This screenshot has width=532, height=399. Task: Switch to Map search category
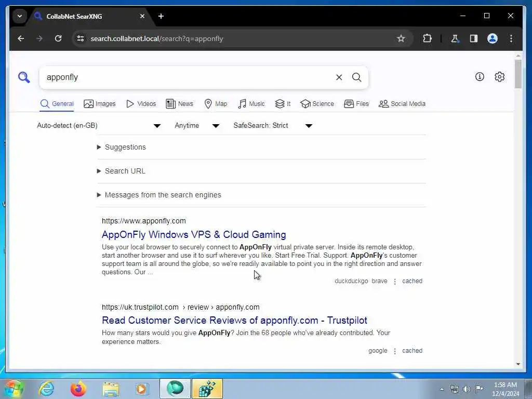point(216,104)
